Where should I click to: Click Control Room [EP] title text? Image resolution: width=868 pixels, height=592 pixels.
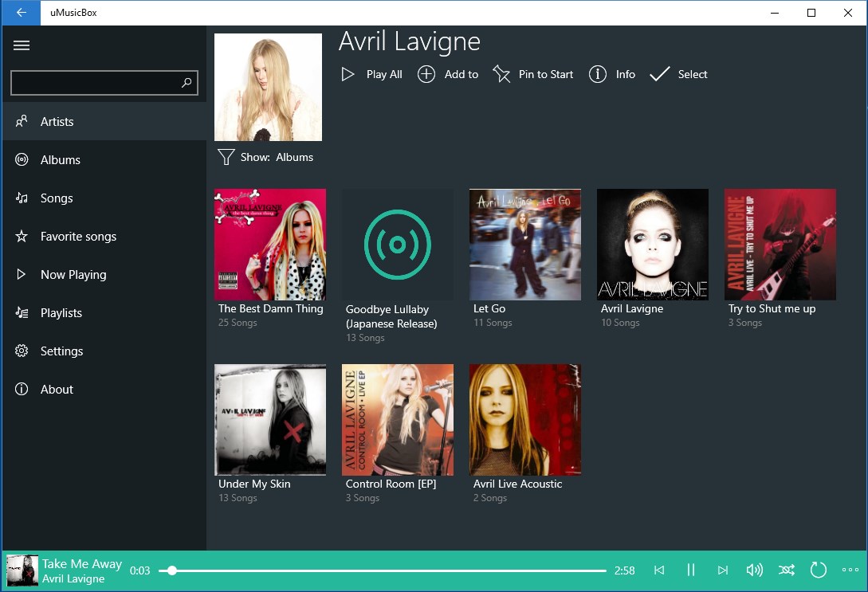tap(391, 484)
